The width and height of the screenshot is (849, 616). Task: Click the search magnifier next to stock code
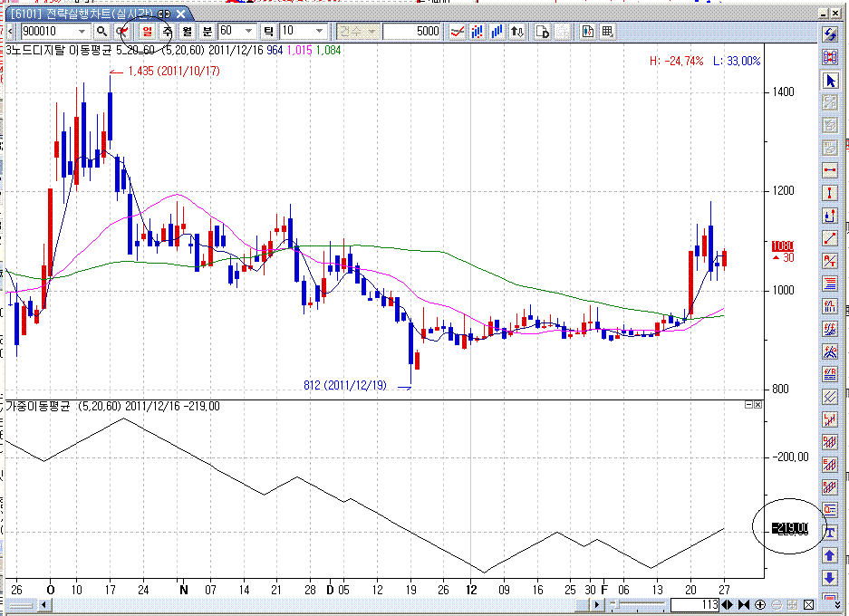(x=102, y=32)
